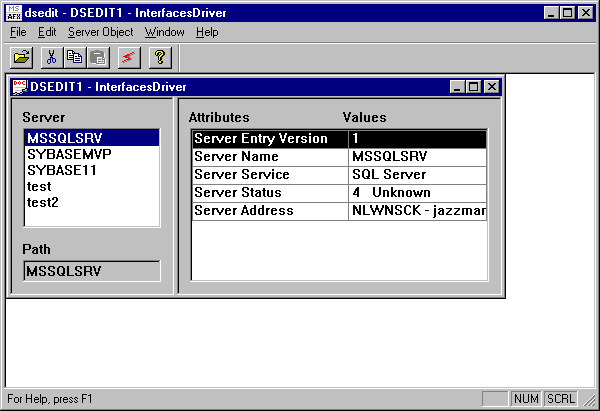Click the yellow question mark Help icon

(x=160, y=58)
